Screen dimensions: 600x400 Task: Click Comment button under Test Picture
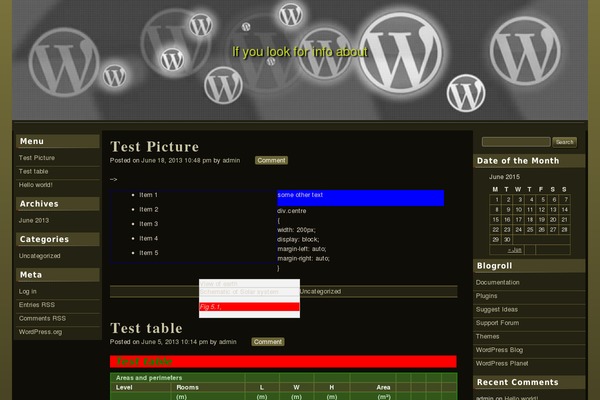pos(271,160)
